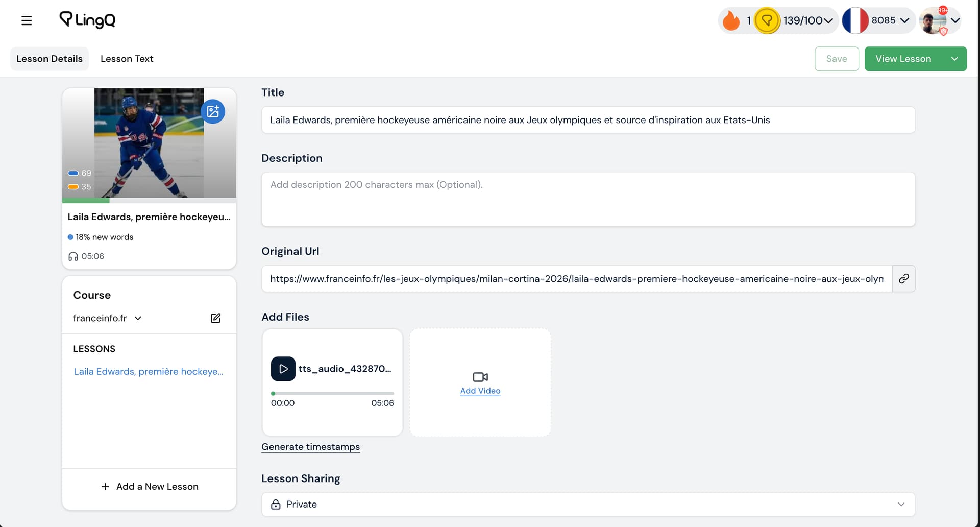
Task: Click the Add Video camera icon
Action: [480, 377]
